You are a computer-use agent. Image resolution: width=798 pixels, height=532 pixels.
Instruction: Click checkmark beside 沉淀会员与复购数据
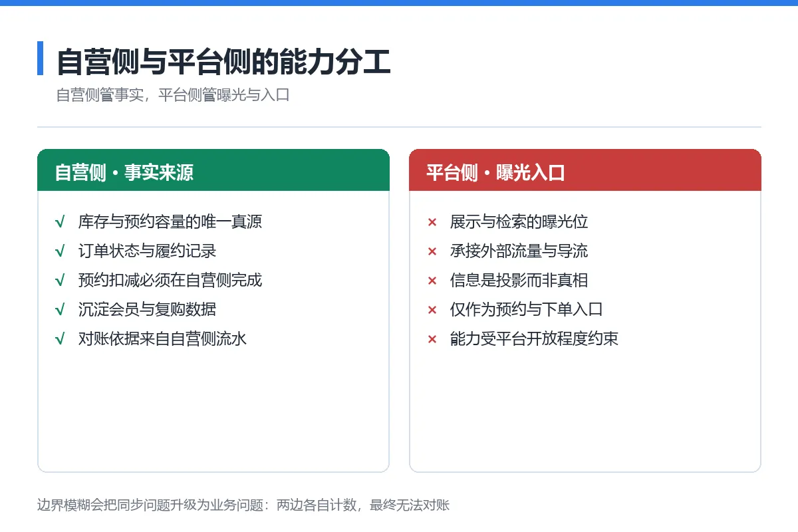pos(60,310)
